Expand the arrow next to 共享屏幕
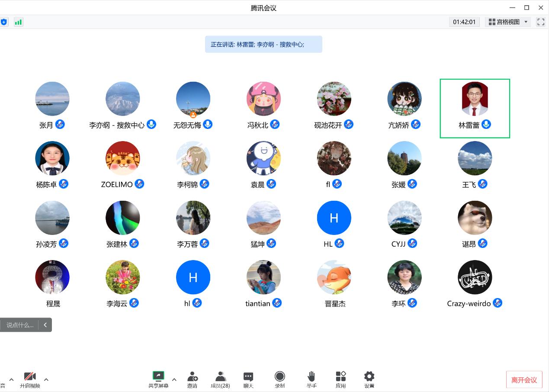549x392 pixels. click(x=174, y=380)
